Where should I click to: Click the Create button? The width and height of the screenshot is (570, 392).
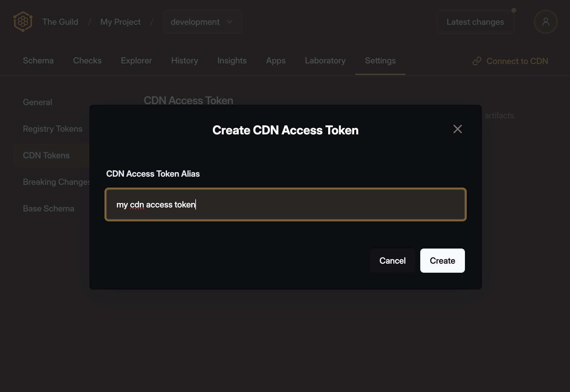tap(442, 260)
